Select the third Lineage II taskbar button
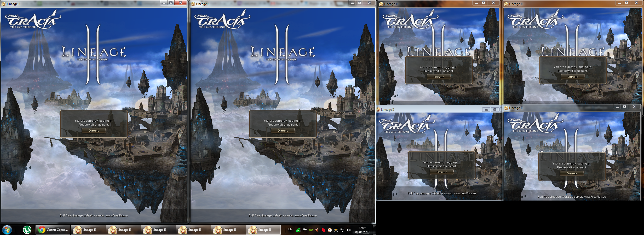The width and height of the screenshot is (644, 235). [x=158, y=230]
